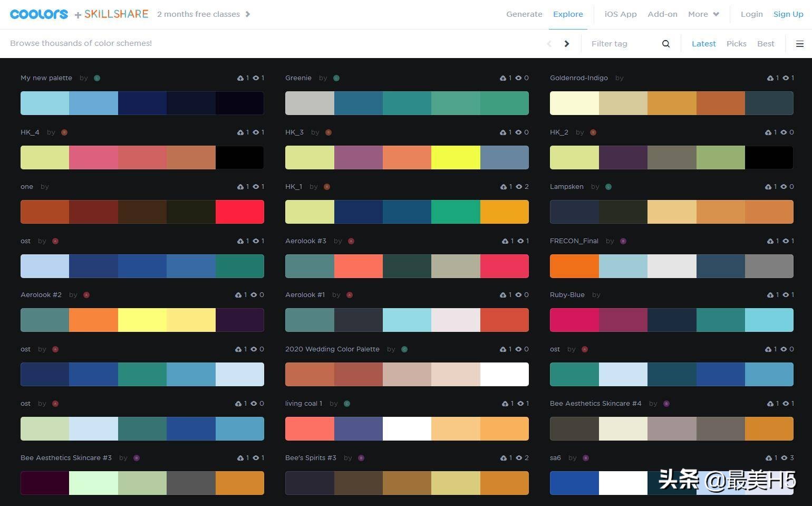Click the Sign Up link
812x506 pixels.
tap(788, 14)
